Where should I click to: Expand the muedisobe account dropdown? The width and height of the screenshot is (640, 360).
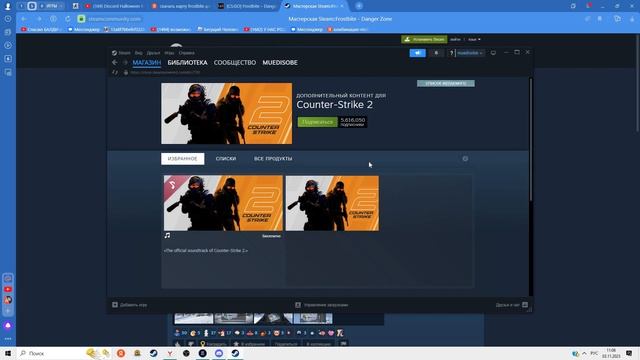470,53
